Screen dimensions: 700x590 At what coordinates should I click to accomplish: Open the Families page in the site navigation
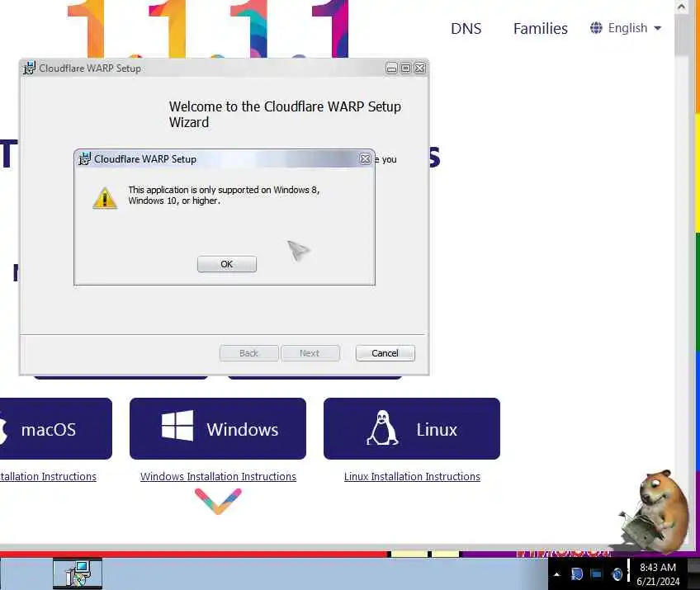tap(541, 29)
